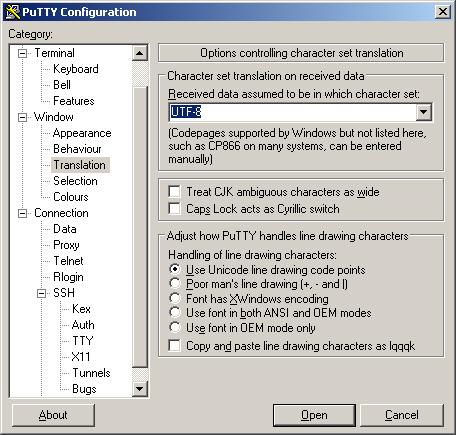
Task: Check Copy and paste line drawing as lqqqk
Action: point(174,346)
